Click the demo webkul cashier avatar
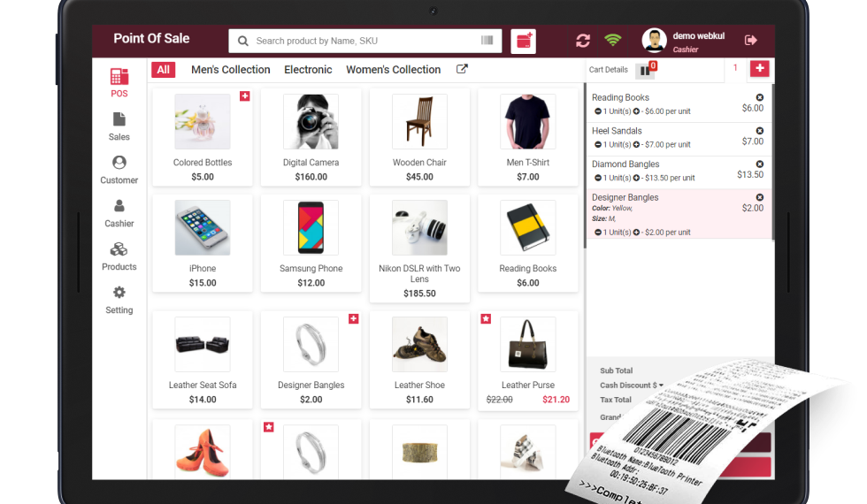Screen dimensions: 867x504 click(654, 41)
